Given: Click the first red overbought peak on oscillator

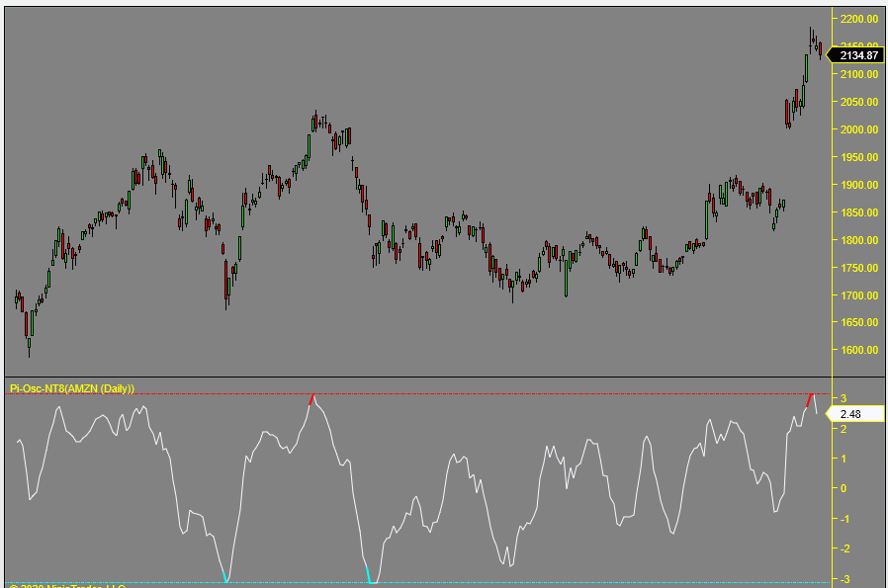Looking at the screenshot, I should pyautogui.click(x=312, y=398).
